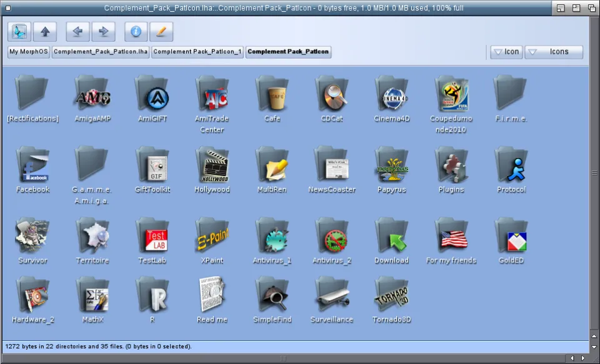Open the Icons dropdown on the right
Image resolution: width=600 pixels, height=364 pixels.
(x=554, y=52)
